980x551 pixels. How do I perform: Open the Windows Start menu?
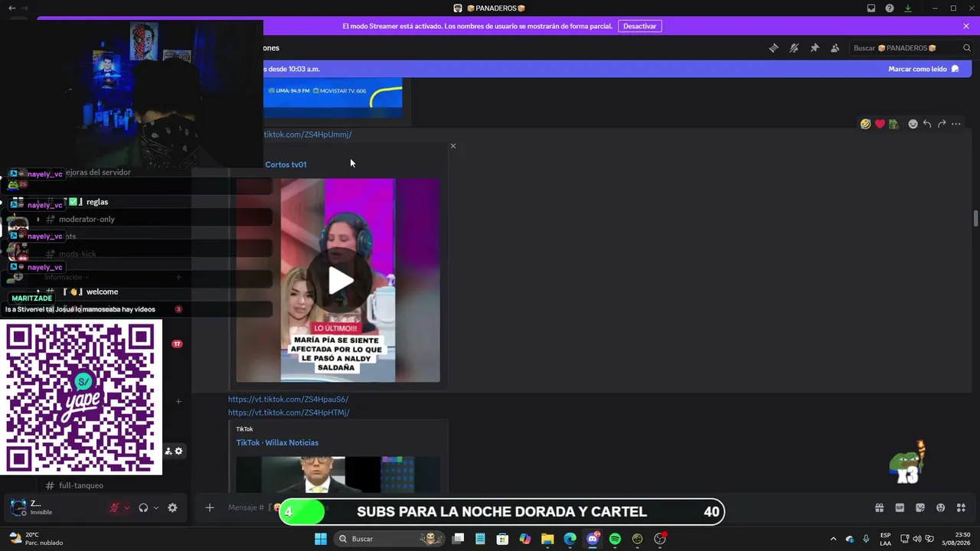click(x=321, y=539)
